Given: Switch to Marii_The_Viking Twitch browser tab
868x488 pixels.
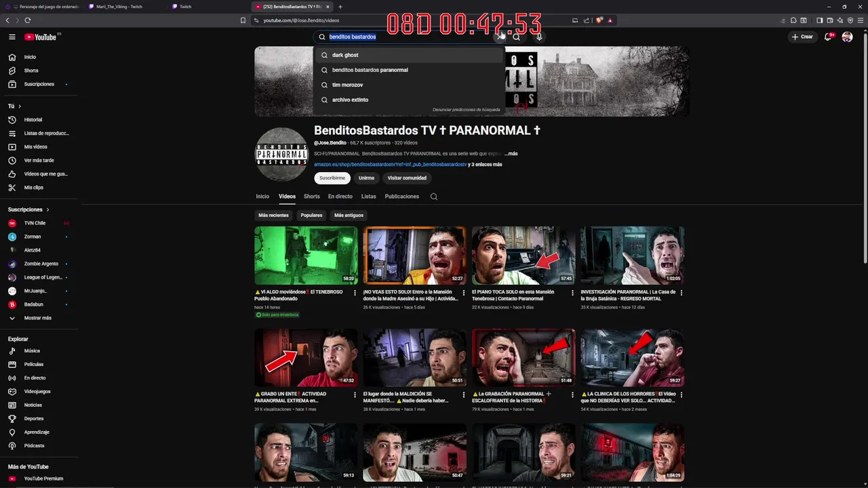Looking at the screenshot, I should [121, 6].
